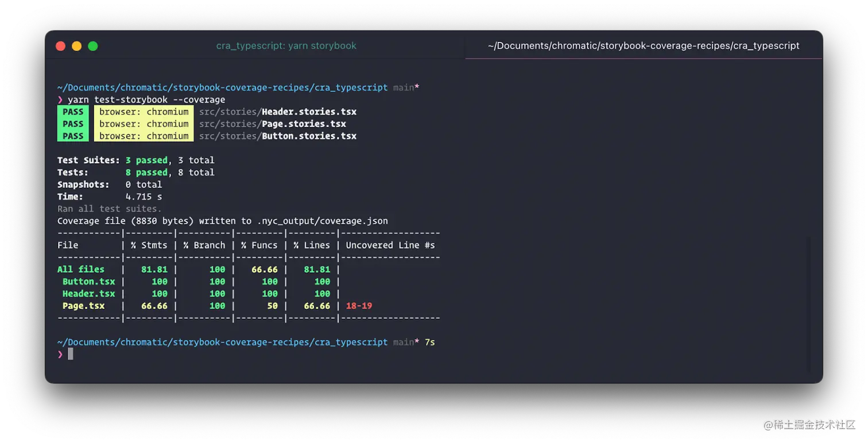Click browser: chromium label on Header row
Viewport: 868px width, 443px height.
144,111
